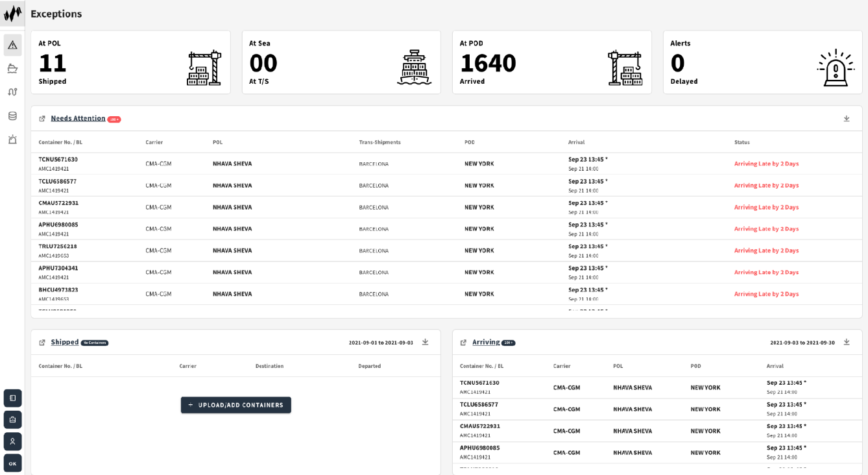Open the Shipped section link
868x475 pixels.
[64, 342]
